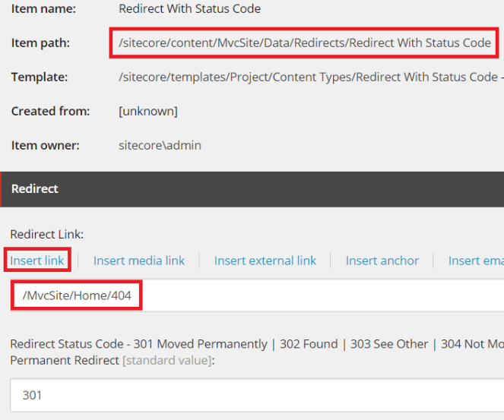This screenshot has width=504, height=420.
Task: Select the sitecore\admin owner value
Action: (160, 145)
